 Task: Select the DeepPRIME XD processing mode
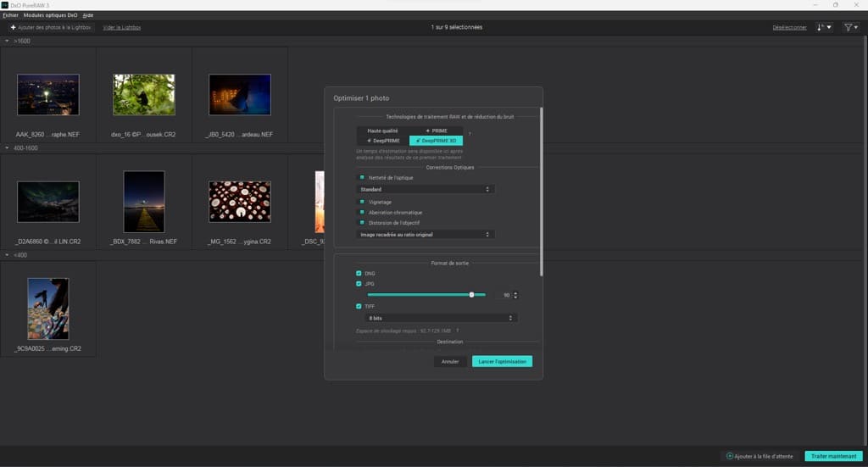click(x=437, y=141)
